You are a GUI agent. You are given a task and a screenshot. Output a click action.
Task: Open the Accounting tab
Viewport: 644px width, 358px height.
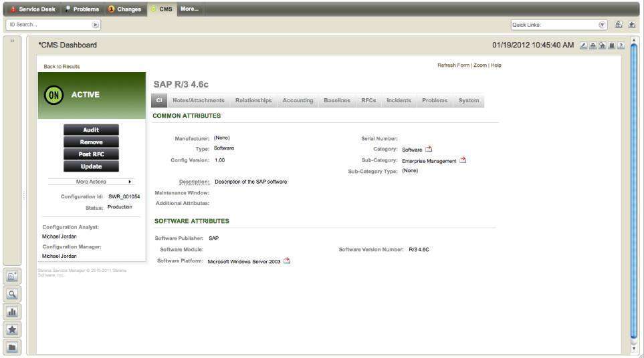[298, 100]
